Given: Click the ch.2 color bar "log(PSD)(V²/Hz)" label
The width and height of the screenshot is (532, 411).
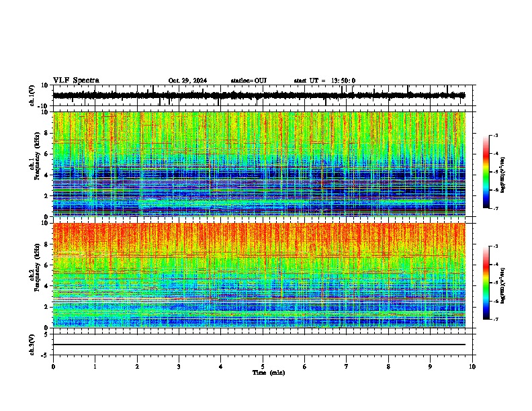Looking at the screenshot, I should pyautogui.click(x=503, y=285).
